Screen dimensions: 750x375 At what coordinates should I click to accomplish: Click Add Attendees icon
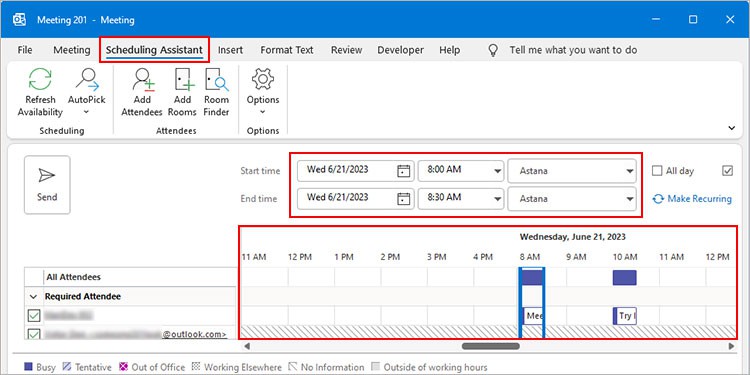tap(142, 79)
